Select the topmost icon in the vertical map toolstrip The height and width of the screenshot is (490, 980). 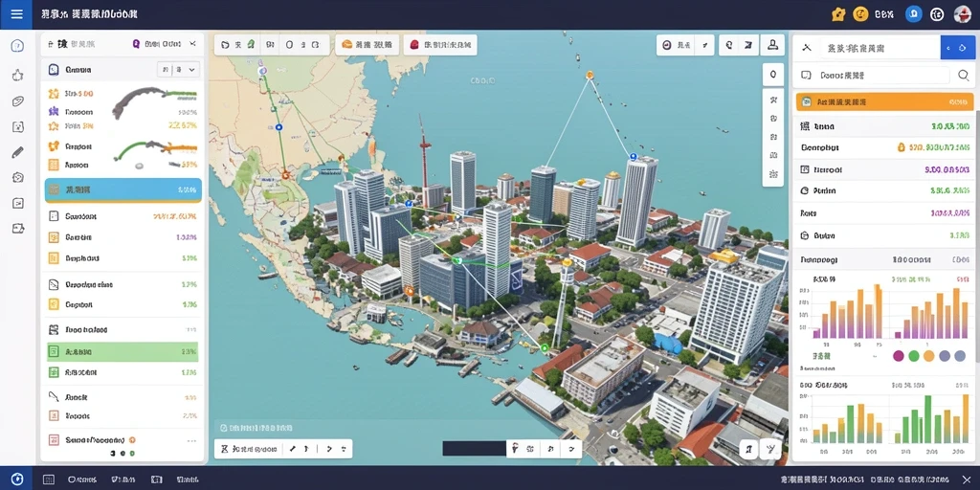pyautogui.click(x=773, y=100)
